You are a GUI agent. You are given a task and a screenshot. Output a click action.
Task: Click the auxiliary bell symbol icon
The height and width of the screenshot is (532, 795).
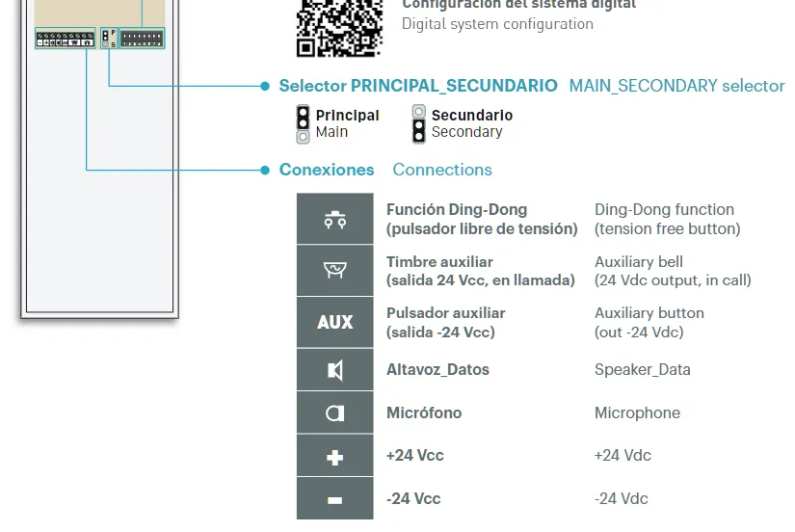(x=335, y=270)
